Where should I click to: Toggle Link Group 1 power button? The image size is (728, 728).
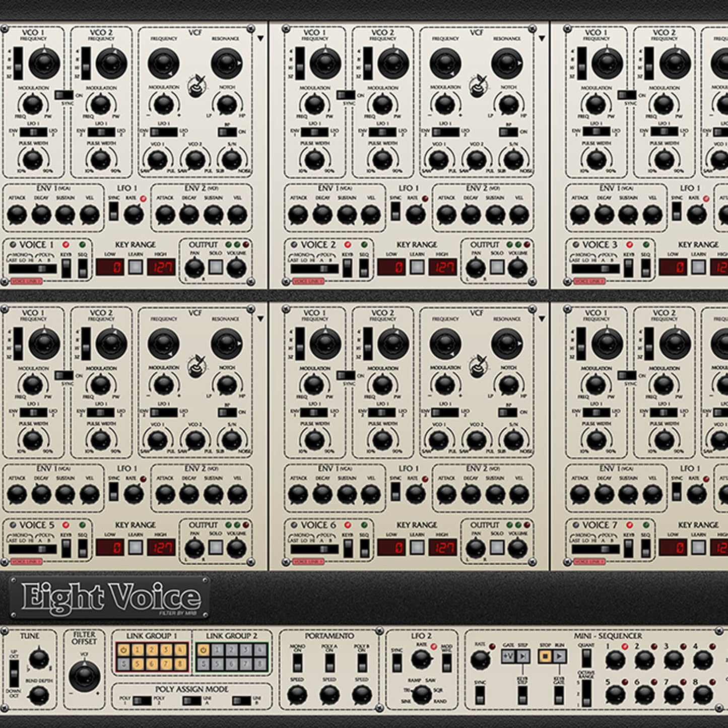123,650
